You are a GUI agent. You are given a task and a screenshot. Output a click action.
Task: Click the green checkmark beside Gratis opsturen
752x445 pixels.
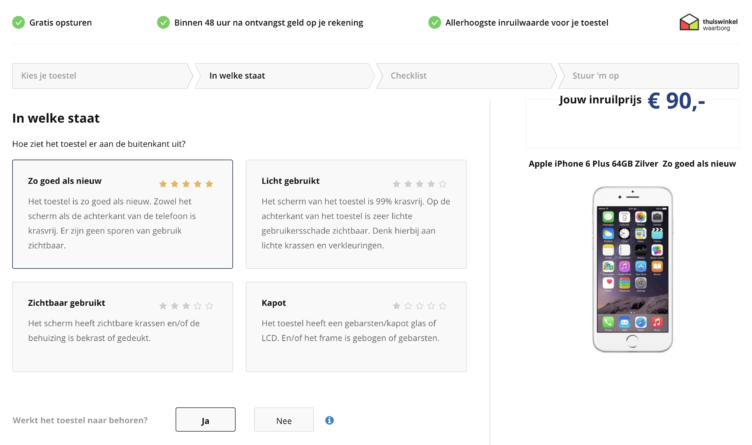click(x=18, y=22)
